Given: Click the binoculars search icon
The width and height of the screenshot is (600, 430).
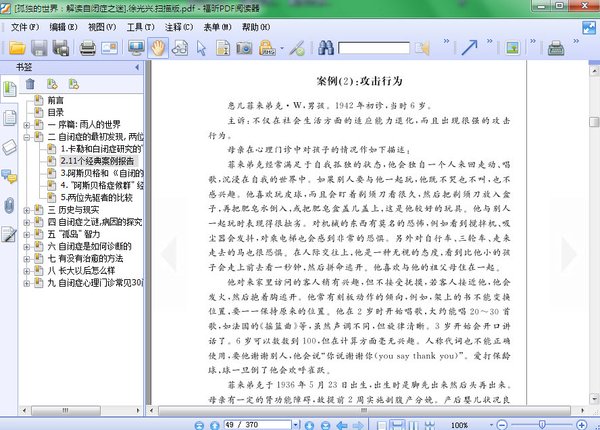Looking at the screenshot, I should pos(324,47).
